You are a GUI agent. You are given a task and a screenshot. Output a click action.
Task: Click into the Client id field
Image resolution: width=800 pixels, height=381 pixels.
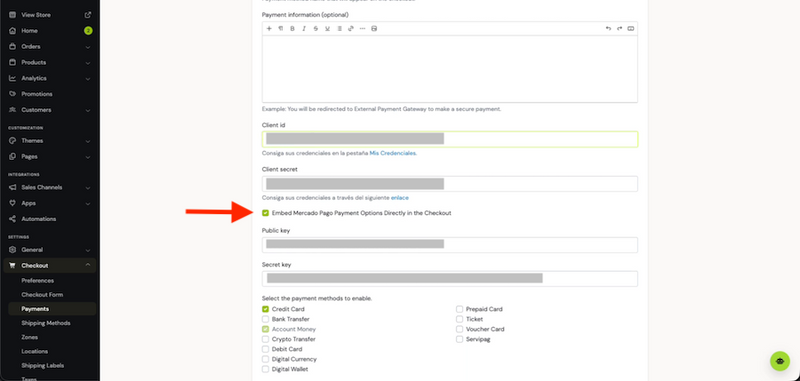pyautogui.click(x=449, y=139)
